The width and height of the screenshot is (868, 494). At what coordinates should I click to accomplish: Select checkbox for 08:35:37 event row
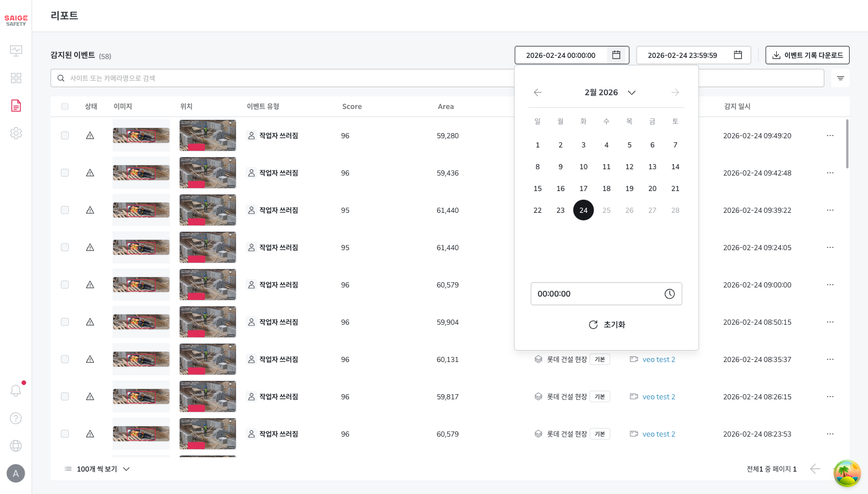65,359
